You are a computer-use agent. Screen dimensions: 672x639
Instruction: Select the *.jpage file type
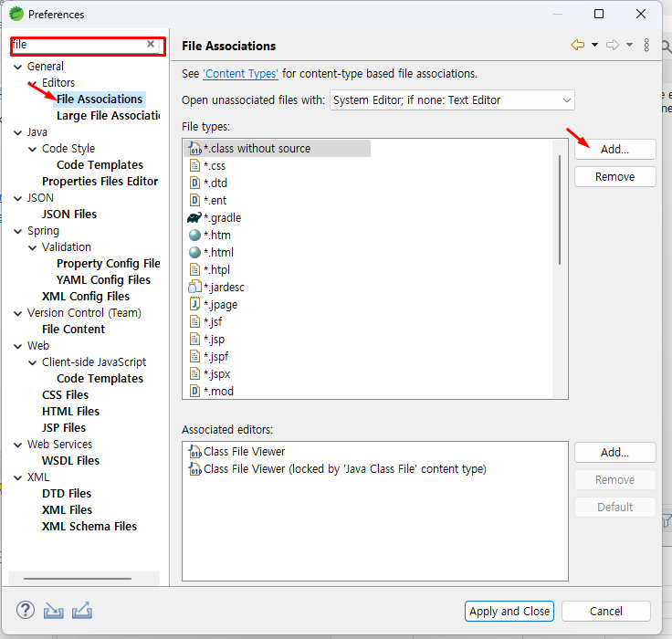[x=213, y=304]
